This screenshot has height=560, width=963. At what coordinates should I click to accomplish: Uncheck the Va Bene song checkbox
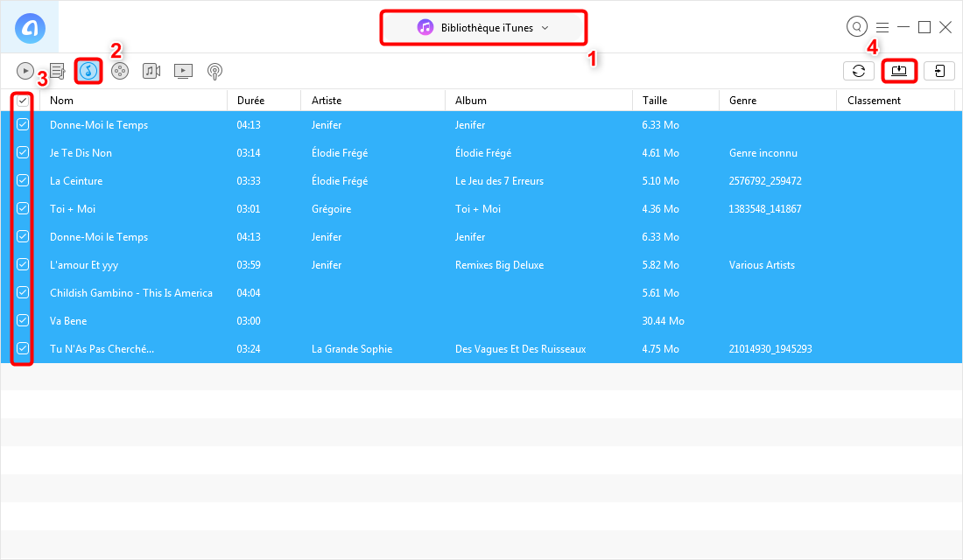coord(23,320)
